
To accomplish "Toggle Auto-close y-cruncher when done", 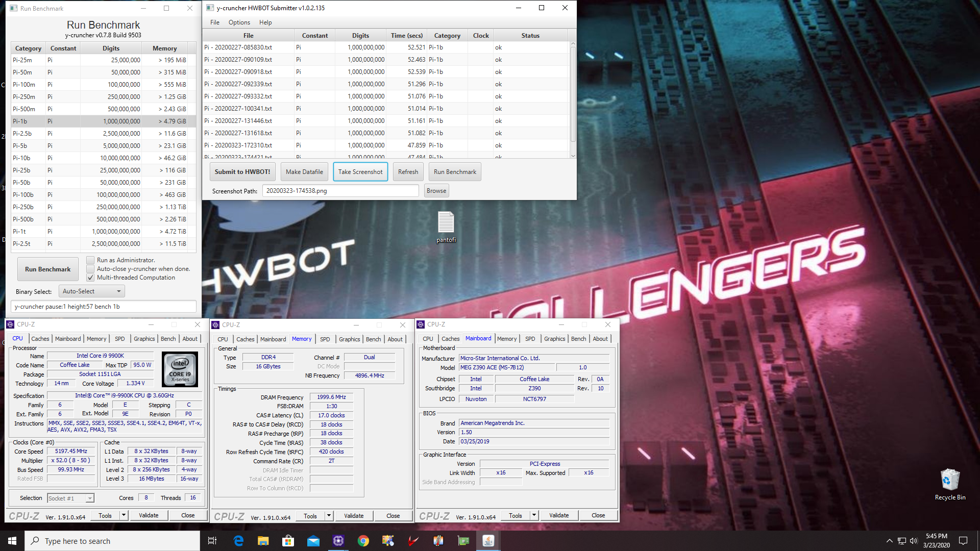I will [x=90, y=269].
